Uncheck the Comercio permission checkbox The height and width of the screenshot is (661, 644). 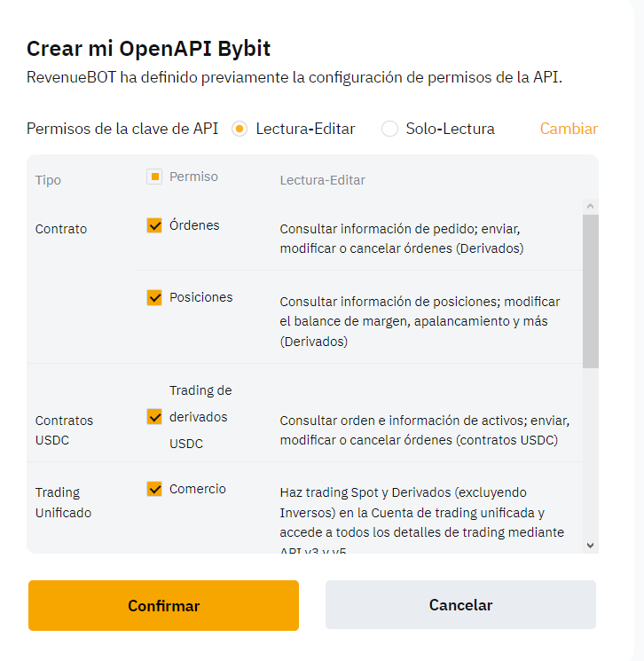154,489
